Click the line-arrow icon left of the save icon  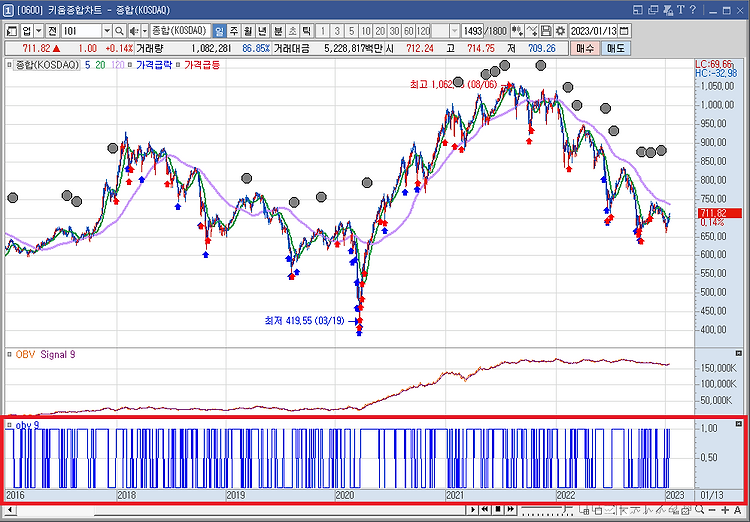(531, 31)
